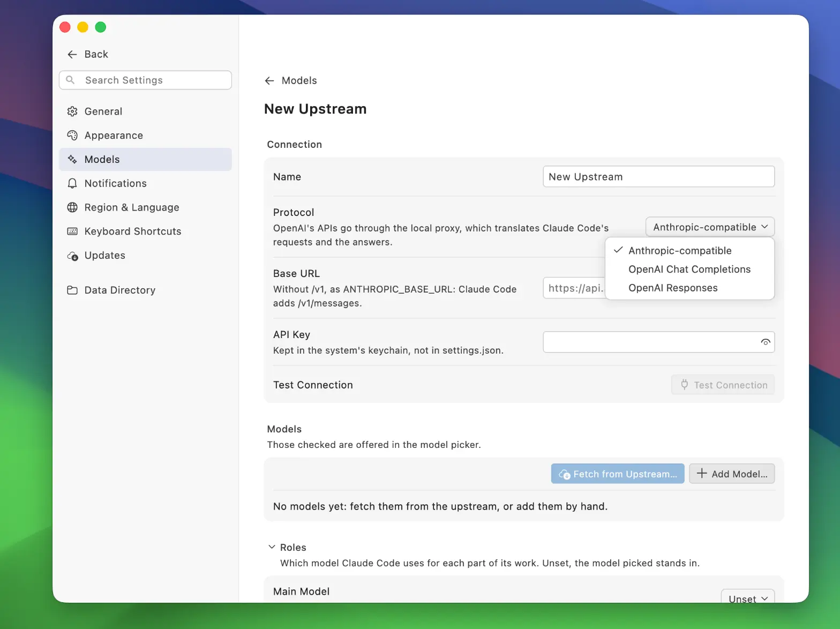Open the Data Directory page
The height and width of the screenshot is (629, 840).
tap(145, 290)
